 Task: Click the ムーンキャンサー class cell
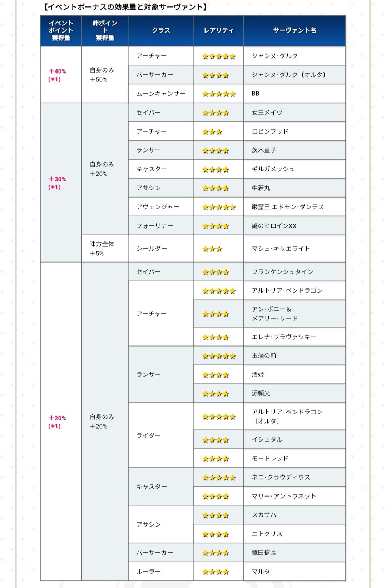click(161, 94)
